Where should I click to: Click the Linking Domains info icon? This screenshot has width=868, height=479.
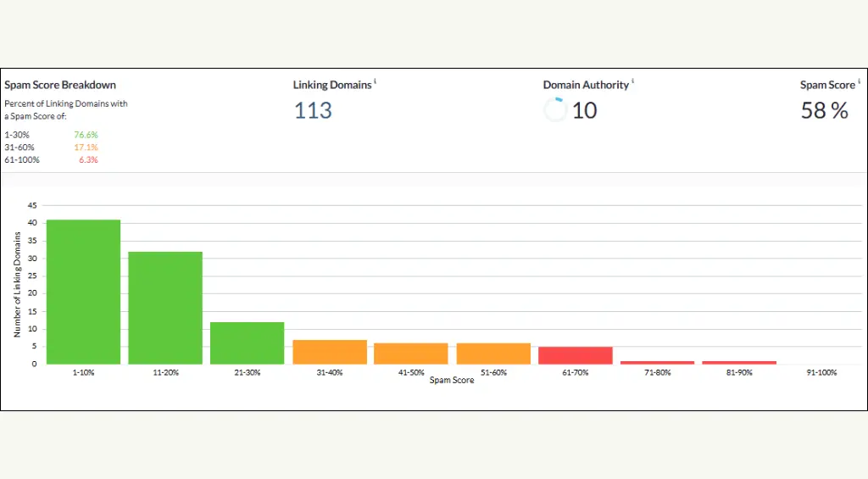click(x=375, y=81)
